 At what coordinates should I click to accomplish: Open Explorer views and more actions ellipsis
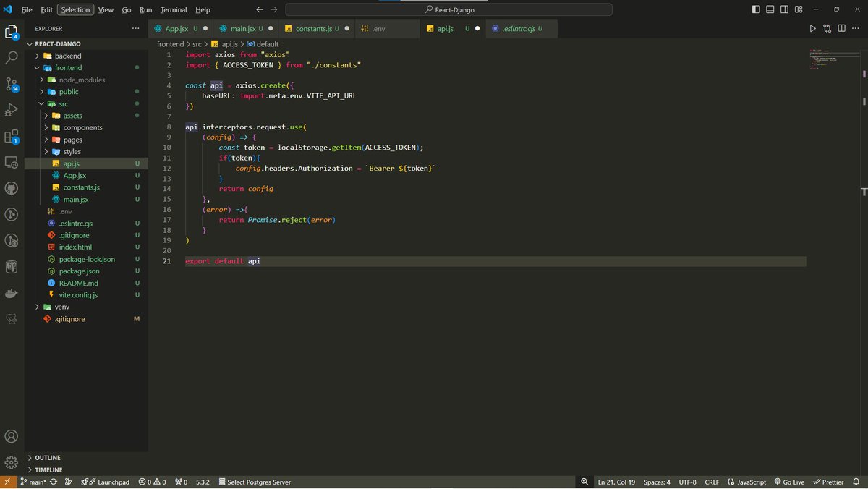click(135, 29)
